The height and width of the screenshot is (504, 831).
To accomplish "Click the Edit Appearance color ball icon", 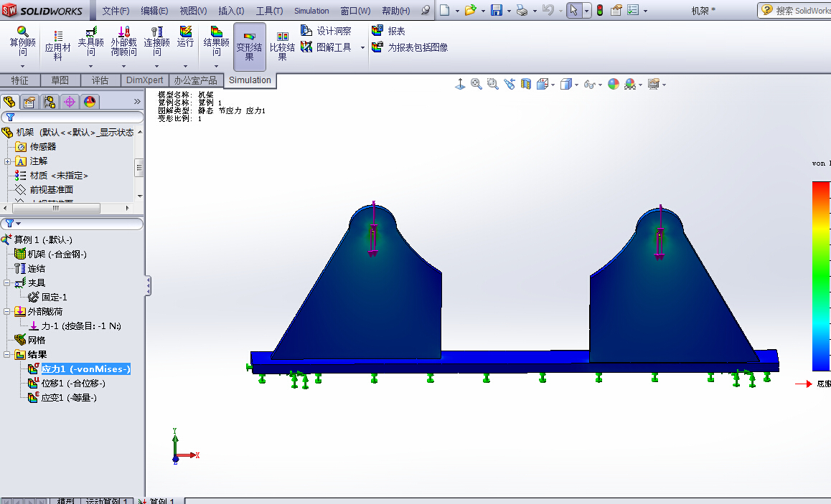I will point(613,84).
